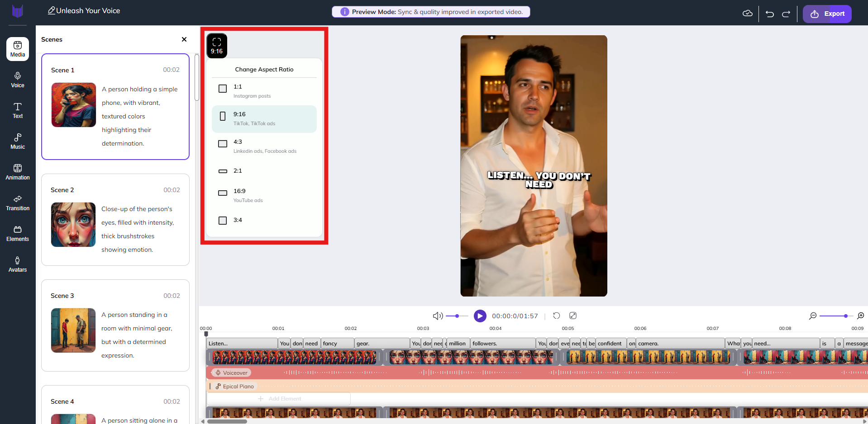The image size is (868, 424).
Task: Select 3:4 aspect ratio option
Action: pos(264,220)
